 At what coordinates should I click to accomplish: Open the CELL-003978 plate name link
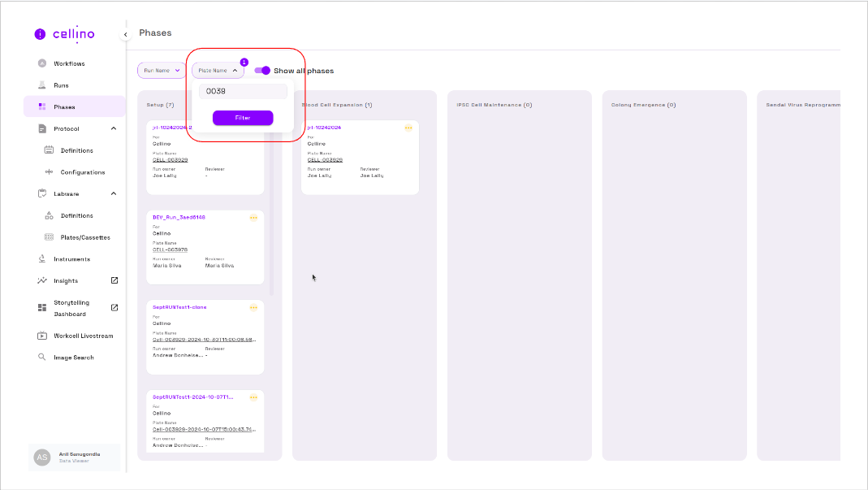point(170,249)
